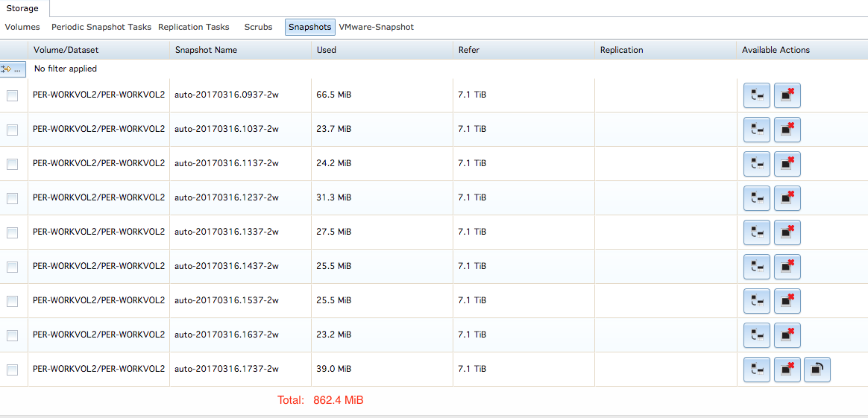Sort by Snapshot Name column header
The height and width of the screenshot is (418, 868).
click(240, 50)
